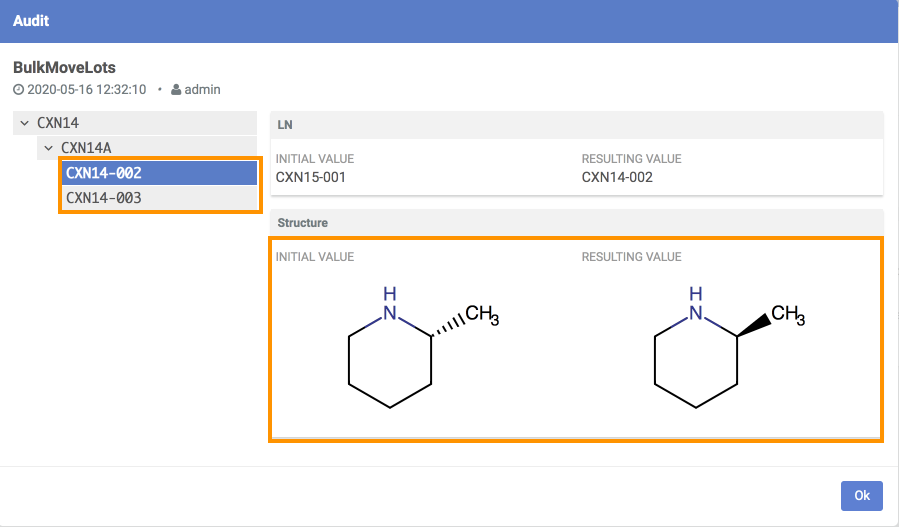This screenshot has width=899, height=527.
Task: Click the user icon next to admin
Action: tap(176, 90)
